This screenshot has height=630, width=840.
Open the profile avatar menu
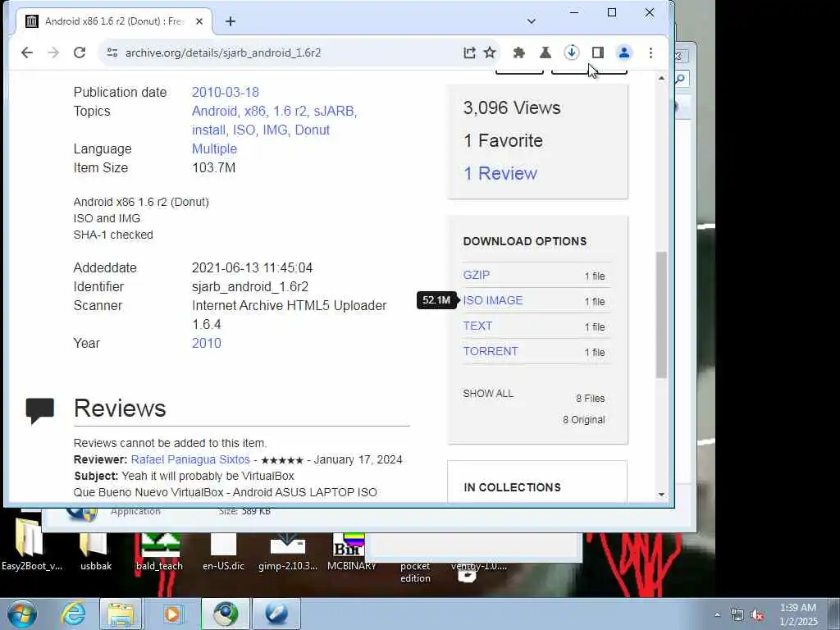tap(624, 52)
